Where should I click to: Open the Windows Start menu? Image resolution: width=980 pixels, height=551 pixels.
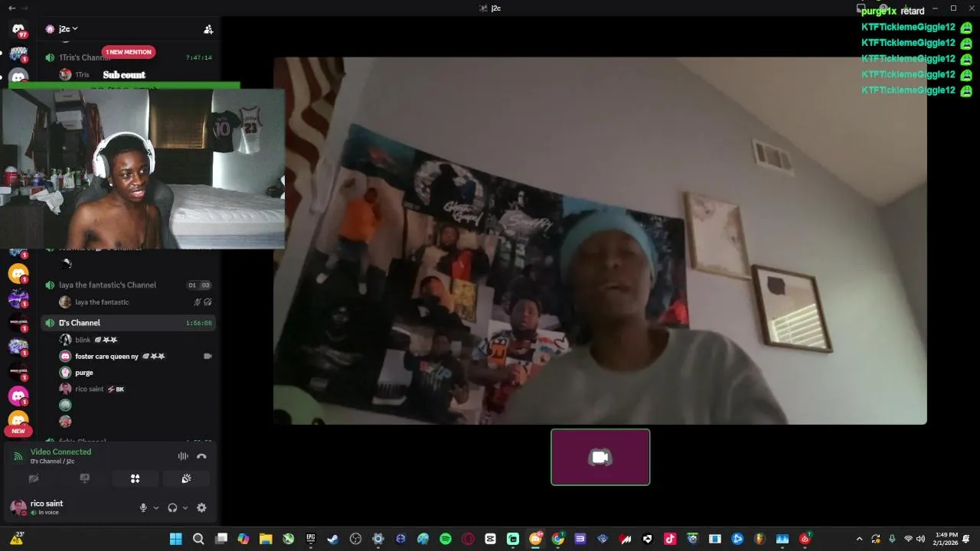pyautogui.click(x=175, y=539)
